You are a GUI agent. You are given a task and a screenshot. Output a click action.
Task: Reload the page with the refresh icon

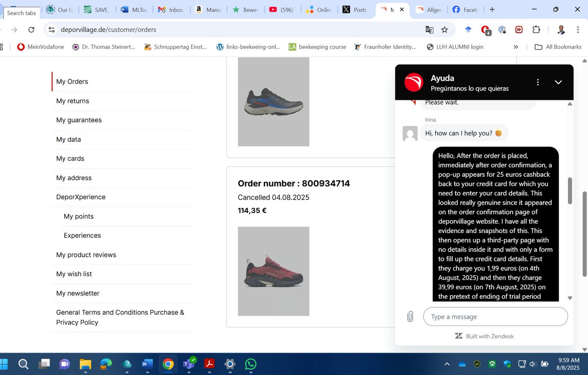31,29
